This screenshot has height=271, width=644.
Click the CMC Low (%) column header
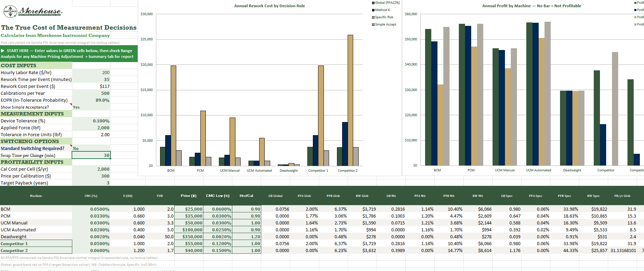tap(218, 195)
